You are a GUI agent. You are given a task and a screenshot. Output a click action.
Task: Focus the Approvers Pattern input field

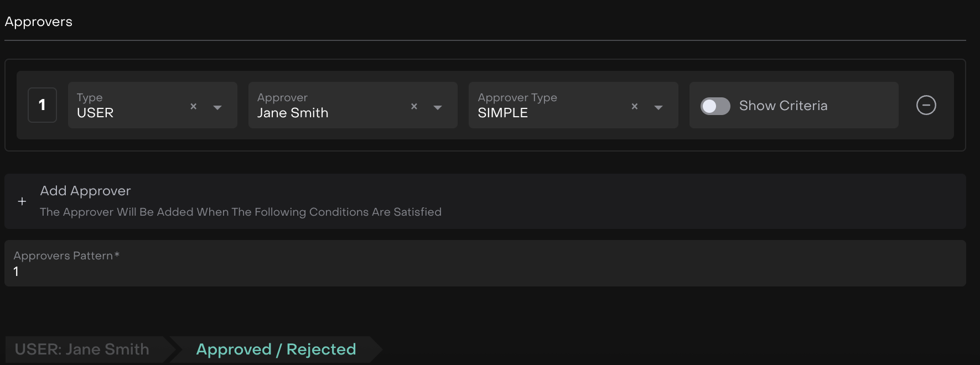click(x=485, y=271)
